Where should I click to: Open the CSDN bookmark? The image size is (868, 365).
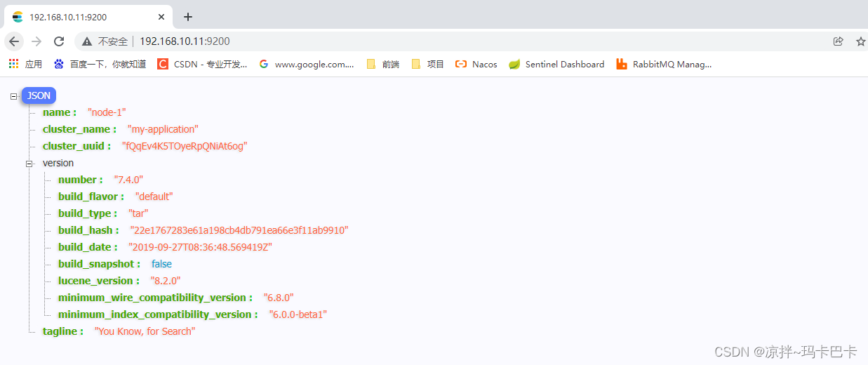(x=202, y=64)
